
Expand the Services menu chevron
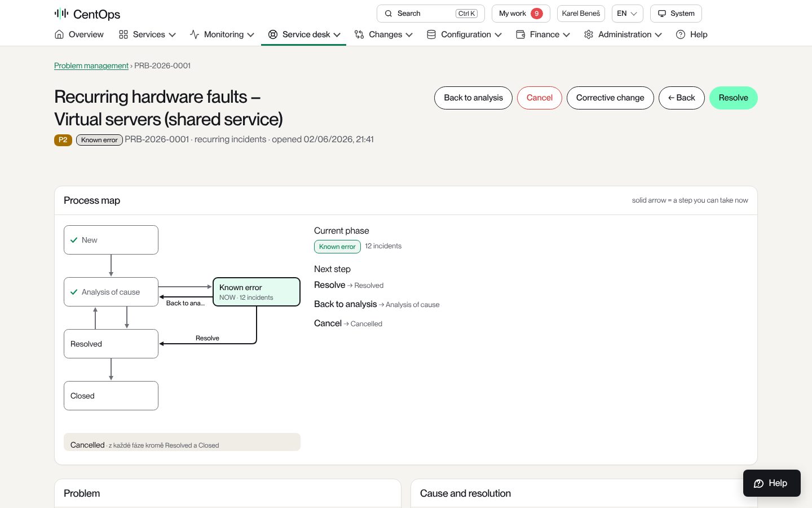[x=173, y=34]
